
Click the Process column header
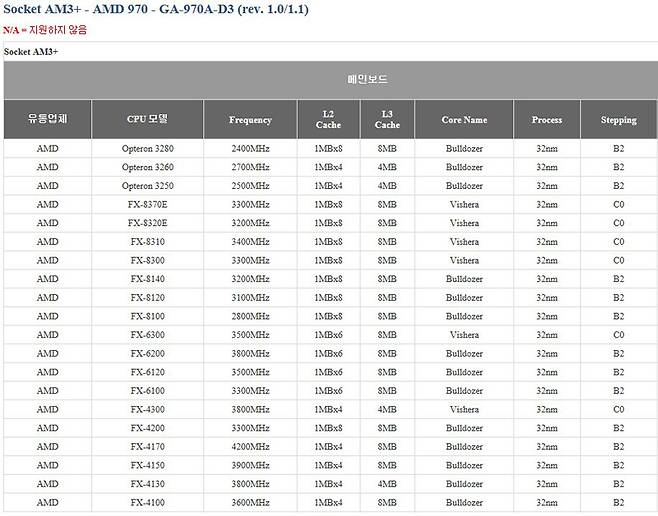click(x=547, y=119)
